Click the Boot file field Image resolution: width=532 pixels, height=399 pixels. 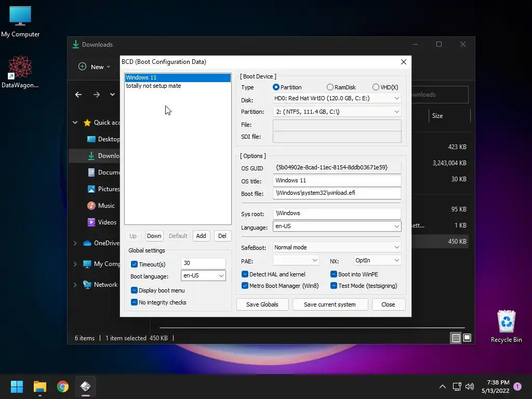pyautogui.click(x=337, y=193)
